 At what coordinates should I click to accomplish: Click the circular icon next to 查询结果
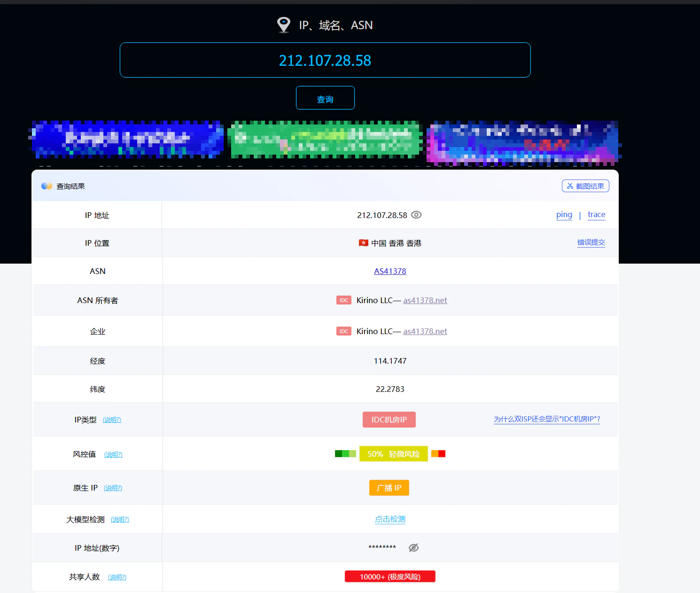(46, 186)
